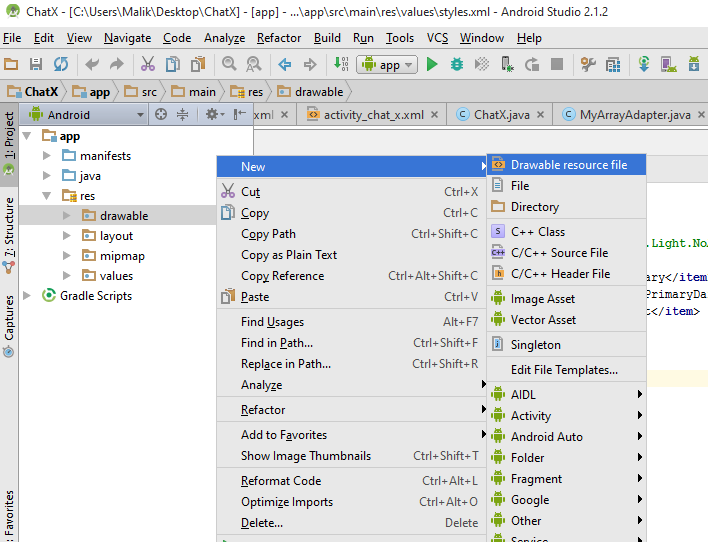This screenshot has width=708, height=542.
Task: Click the Collapse All icon in Project panel
Action: 182,114
